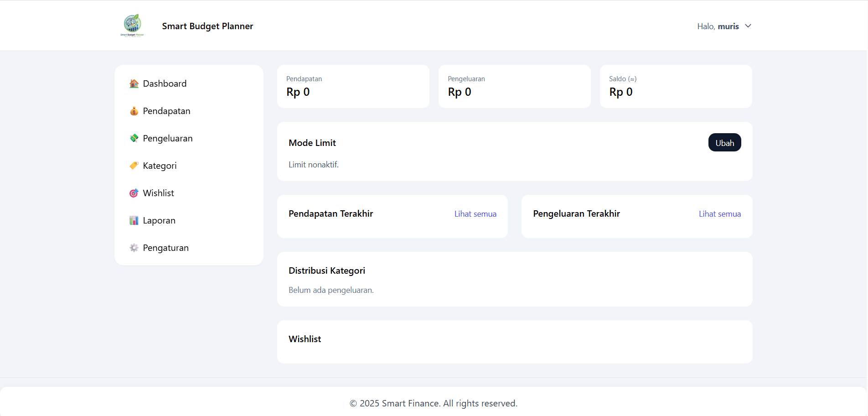
Task: Collapse the muris account dropdown
Action: (748, 26)
